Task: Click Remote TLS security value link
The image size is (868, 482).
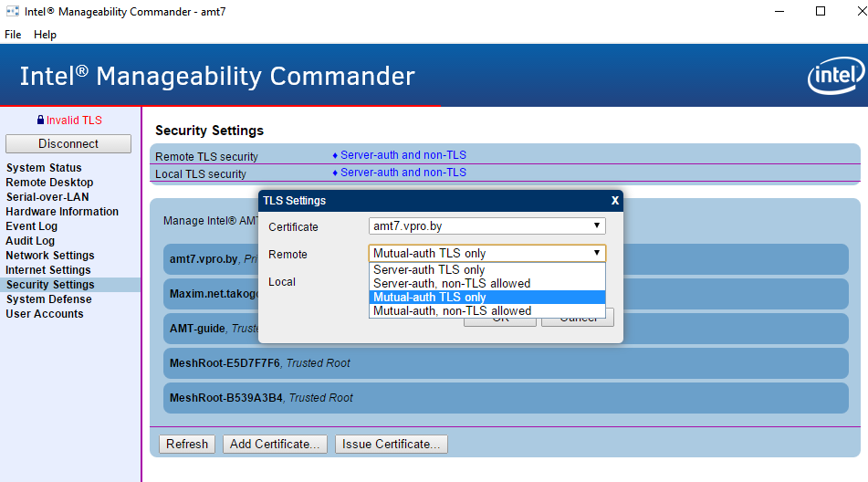Action: tap(403, 155)
